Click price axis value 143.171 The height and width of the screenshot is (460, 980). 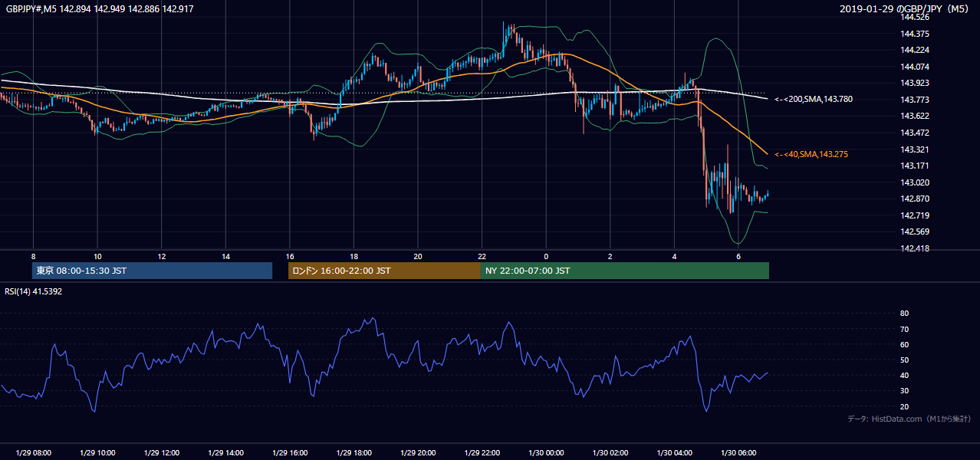(915, 166)
